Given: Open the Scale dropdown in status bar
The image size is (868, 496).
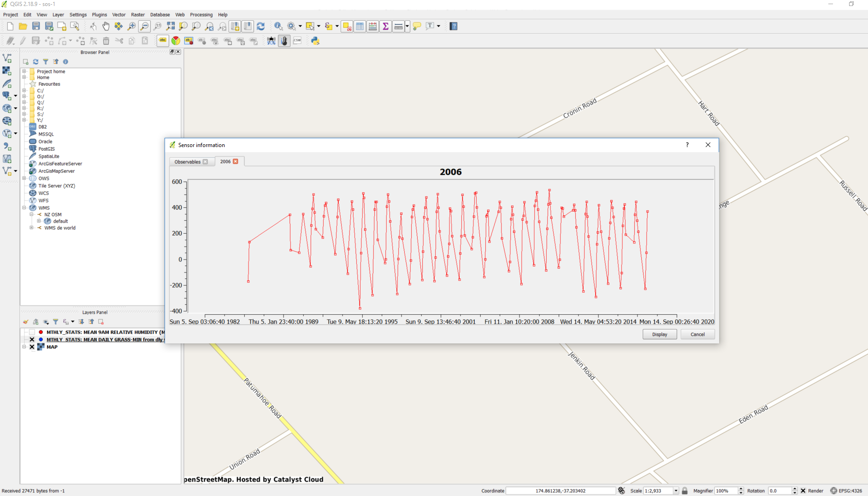Looking at the screenshot, I should click(676, 491).
